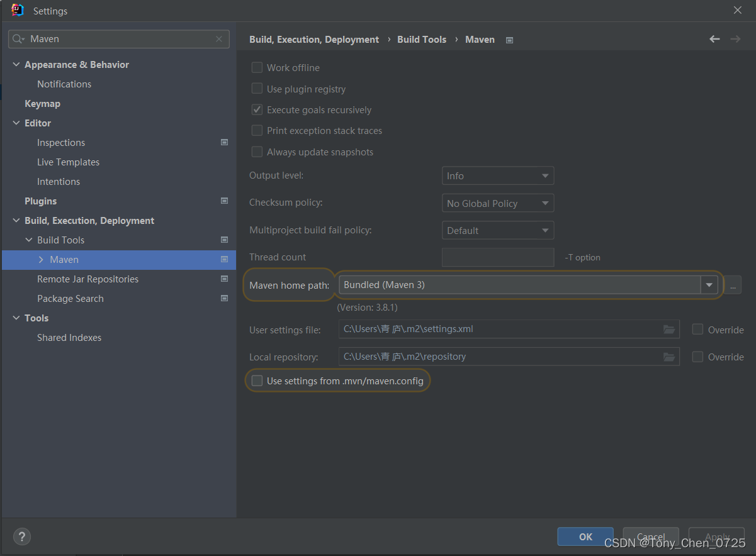
Task: Click the Apply button
Action: pyautogui.click(x=717, y=537)
